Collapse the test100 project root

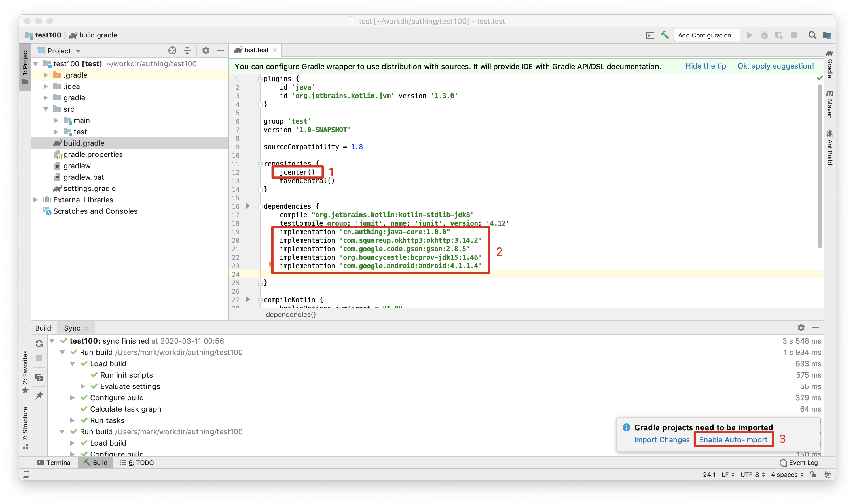tap(36, 63)
